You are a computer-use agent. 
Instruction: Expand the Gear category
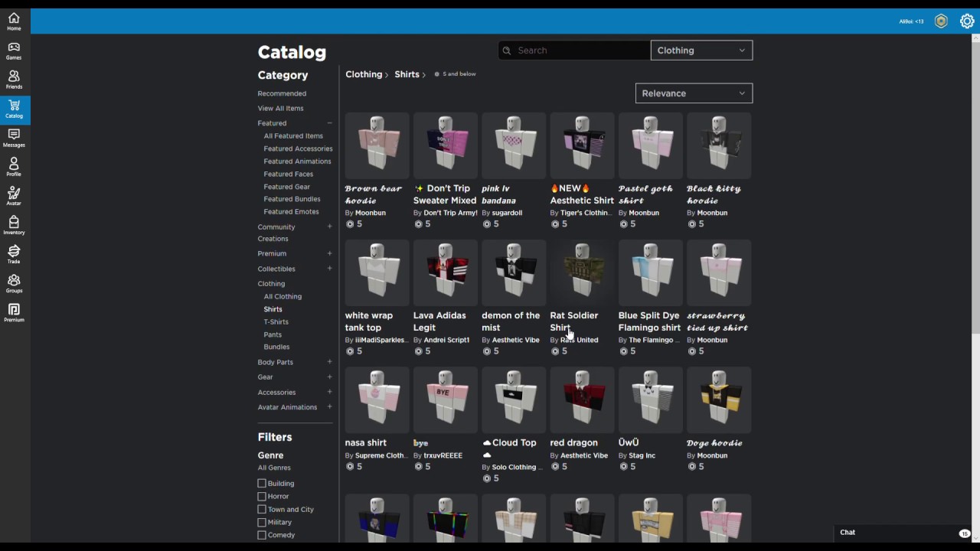pyautogui.click(x=330, y=377)
